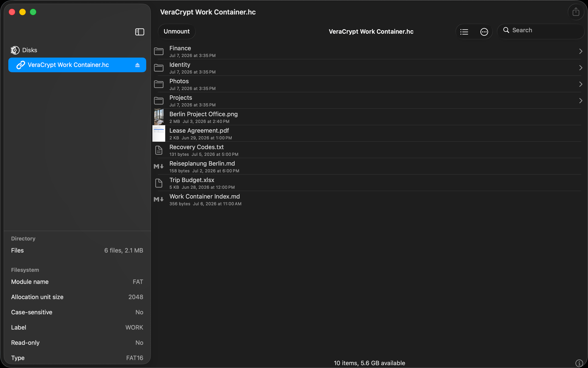Click the Photos folder icon
This screenshot has width=588, height=368.
click(x=159, y=84)
